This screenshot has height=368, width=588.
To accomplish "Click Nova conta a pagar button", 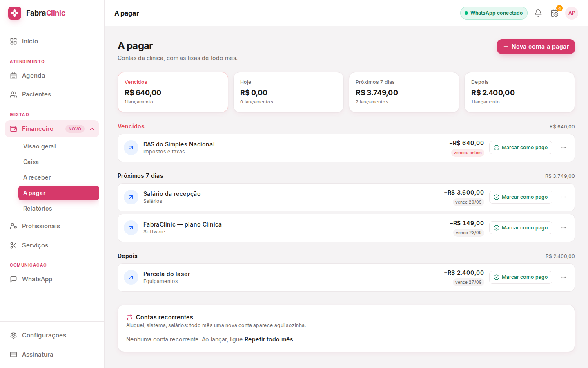I will (x=536, y=47).
